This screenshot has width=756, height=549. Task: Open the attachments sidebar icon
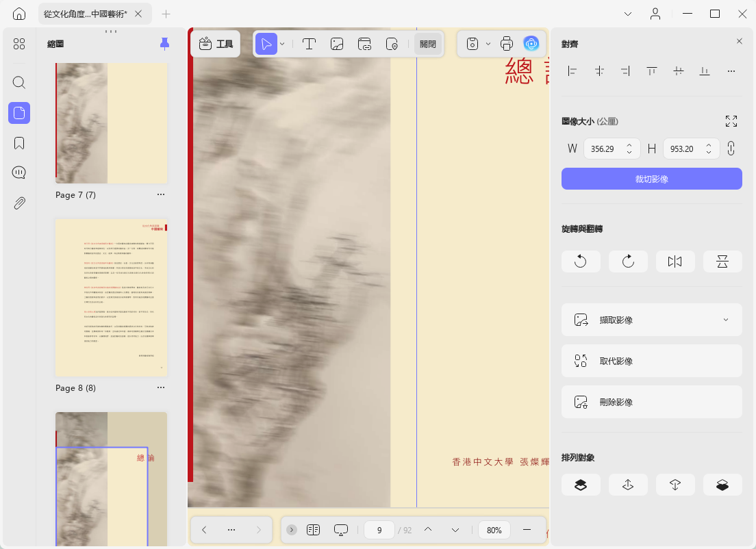pyautogui.click(x=19, y=203)
